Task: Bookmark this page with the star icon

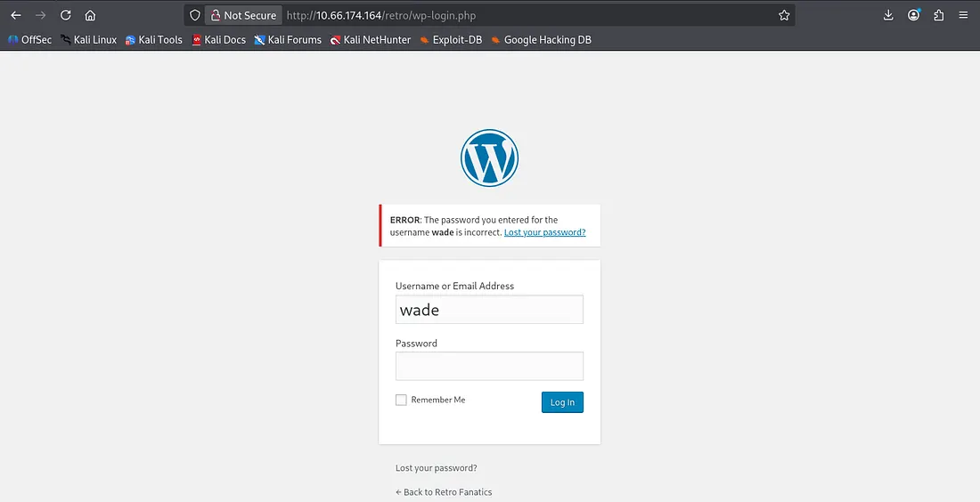Action: click(x=784, y=15)
